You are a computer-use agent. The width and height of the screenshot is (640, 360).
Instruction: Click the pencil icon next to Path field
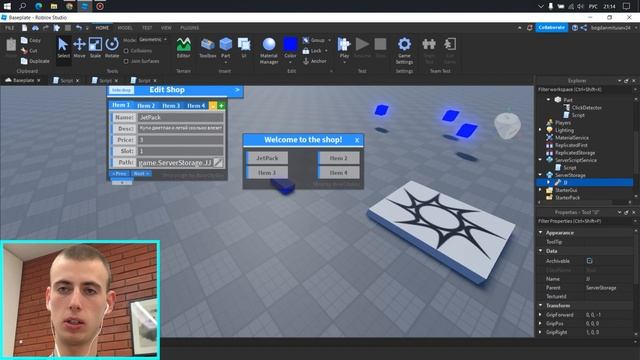[218, 162]
